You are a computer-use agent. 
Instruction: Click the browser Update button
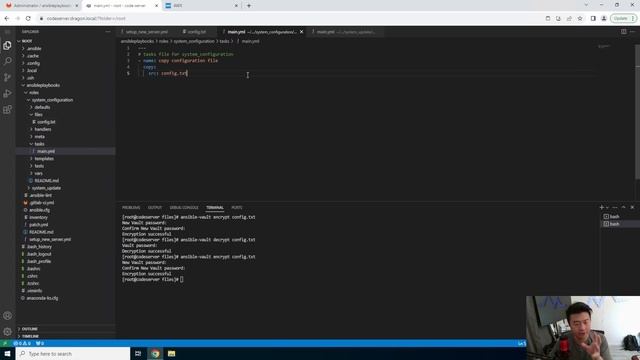(623, 18)
